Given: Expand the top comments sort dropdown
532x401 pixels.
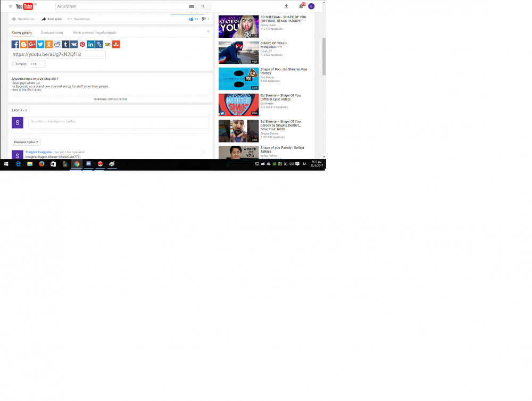Looking at the screenshot, I should click(x=26, y=142).
